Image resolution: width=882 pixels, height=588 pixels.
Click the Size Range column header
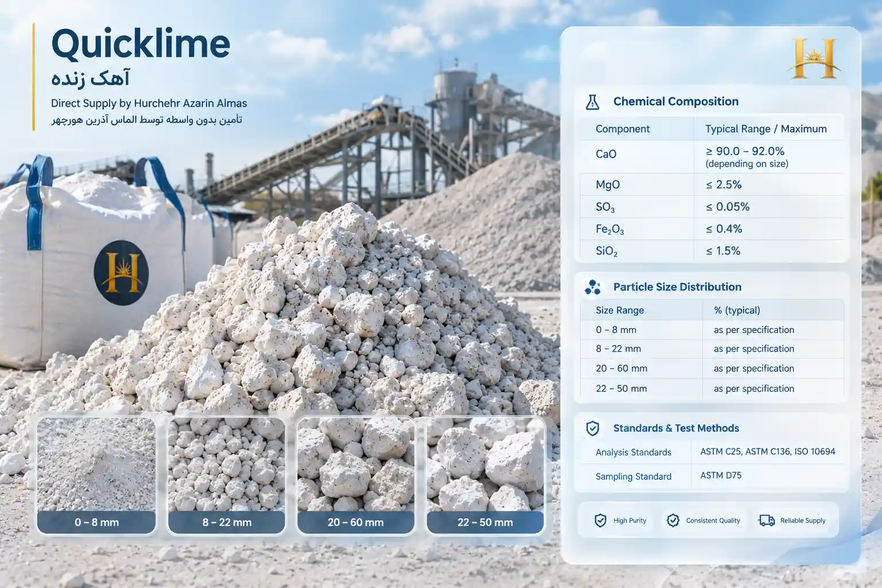620,311
